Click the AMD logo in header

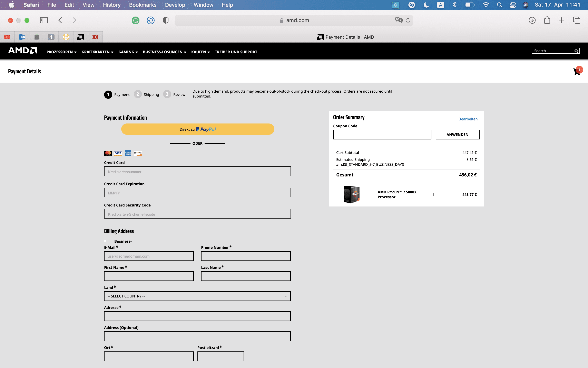[22, 50]
